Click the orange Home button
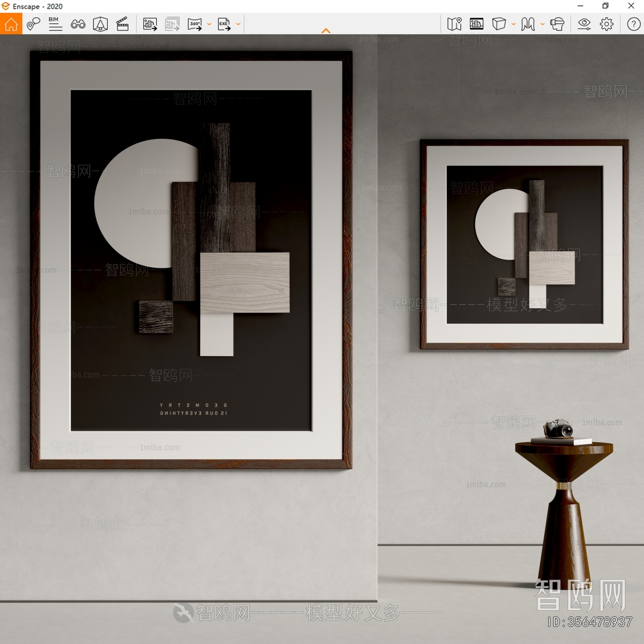Screen dimensions: 644x644 click(11, 24)
